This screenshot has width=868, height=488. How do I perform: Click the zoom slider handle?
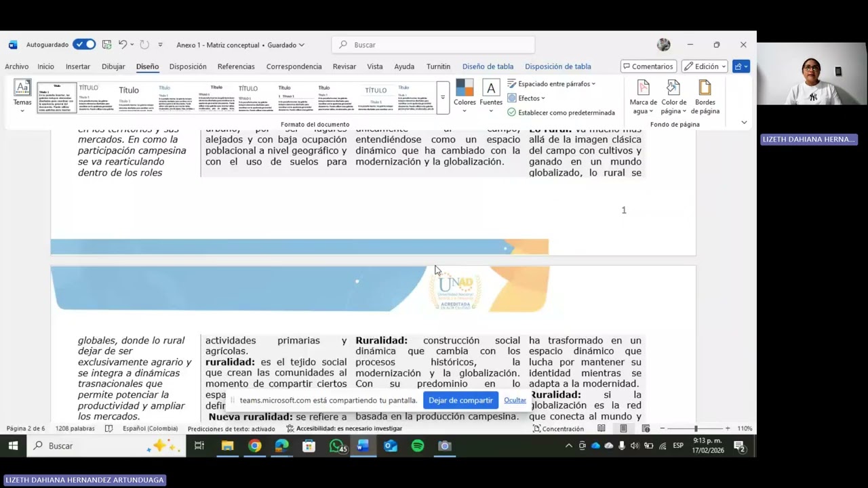(695, 428)
